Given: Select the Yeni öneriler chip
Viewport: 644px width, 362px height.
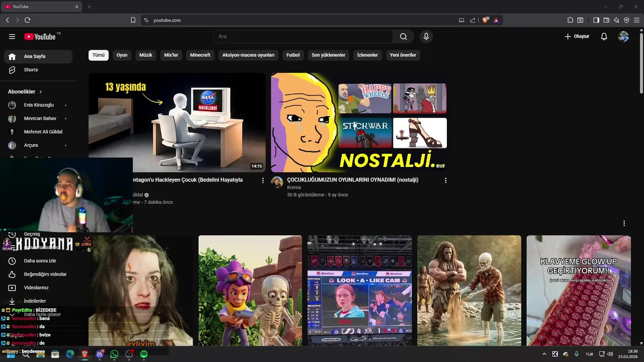Looking at the screenshot, I should click(x=403, y=55).
